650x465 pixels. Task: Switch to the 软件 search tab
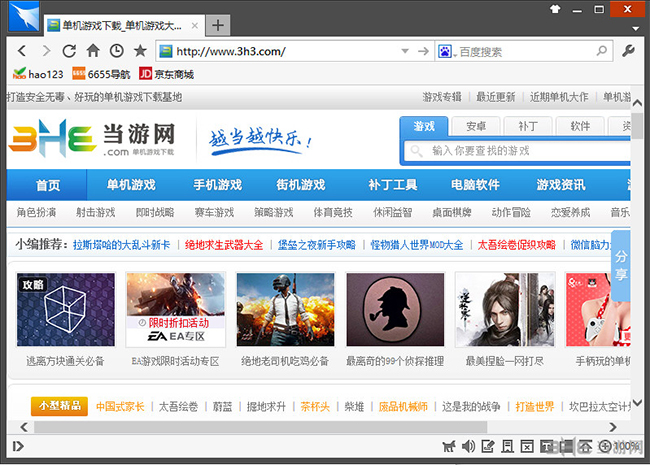click(580, 126)
